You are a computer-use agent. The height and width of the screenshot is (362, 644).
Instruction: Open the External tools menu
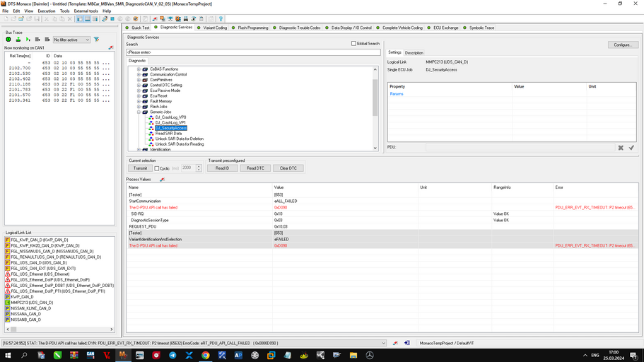coord(86,11)
